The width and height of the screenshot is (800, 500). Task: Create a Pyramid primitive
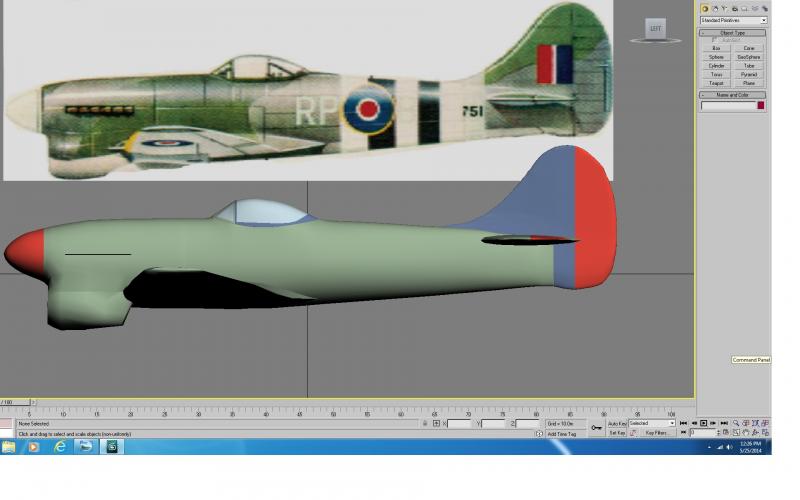(748, 74)
